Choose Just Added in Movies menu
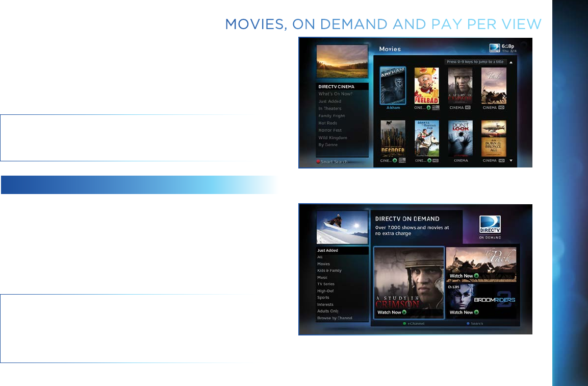Screen dimensions: 588x386 click(329, 102)
